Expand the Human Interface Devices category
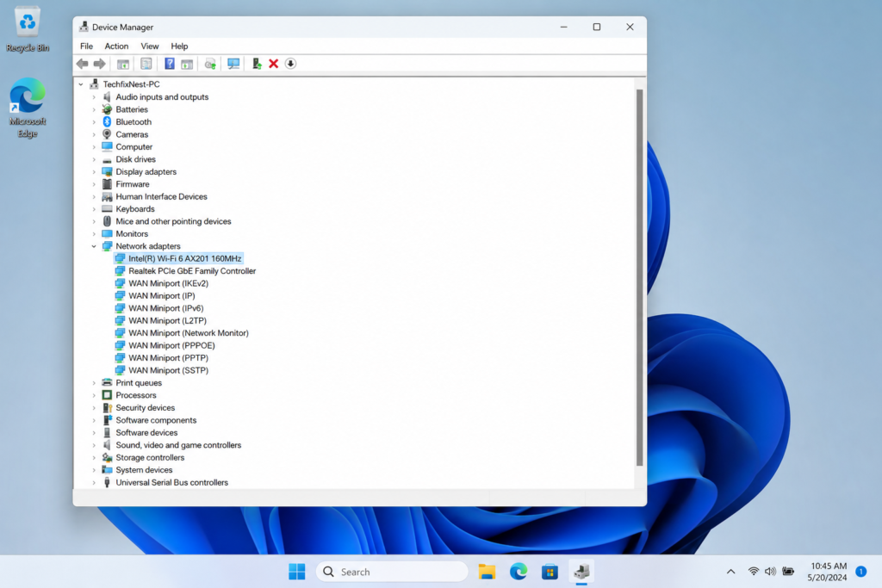Screen dimensions: 882x588 pos(94,197)
